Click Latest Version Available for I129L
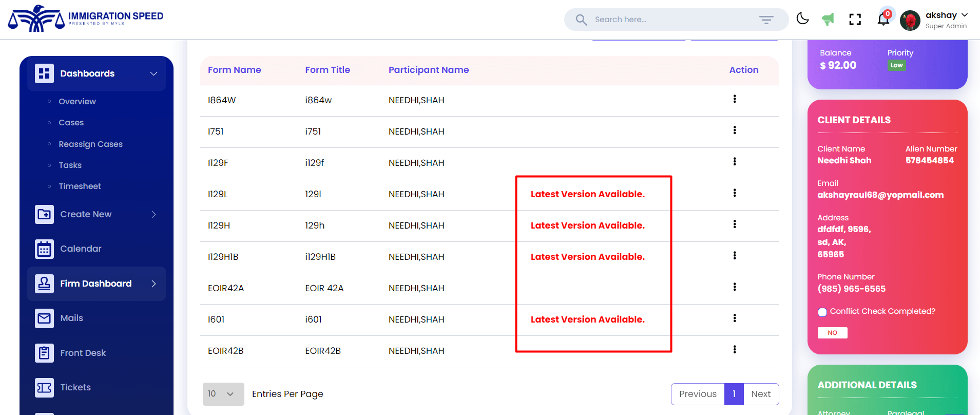980x415 pixels. [588, 194]
